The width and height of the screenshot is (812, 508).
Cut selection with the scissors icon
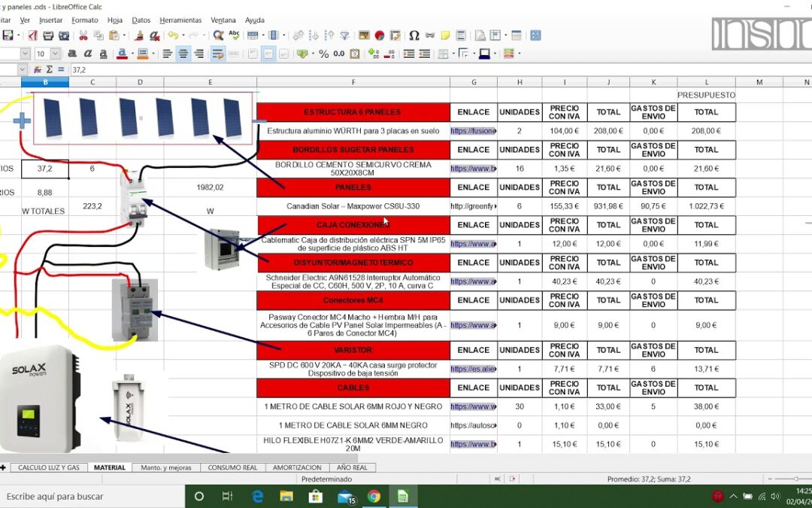tap(83, 35)
